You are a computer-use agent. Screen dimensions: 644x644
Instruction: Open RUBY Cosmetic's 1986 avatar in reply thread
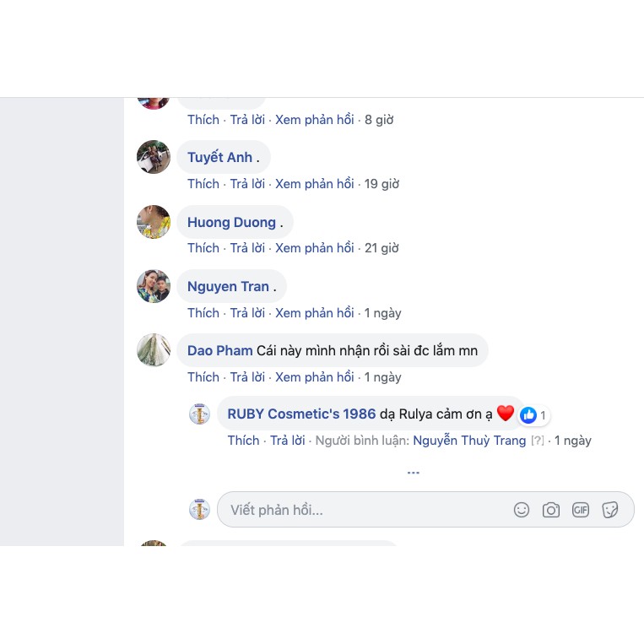coord(199,414)
